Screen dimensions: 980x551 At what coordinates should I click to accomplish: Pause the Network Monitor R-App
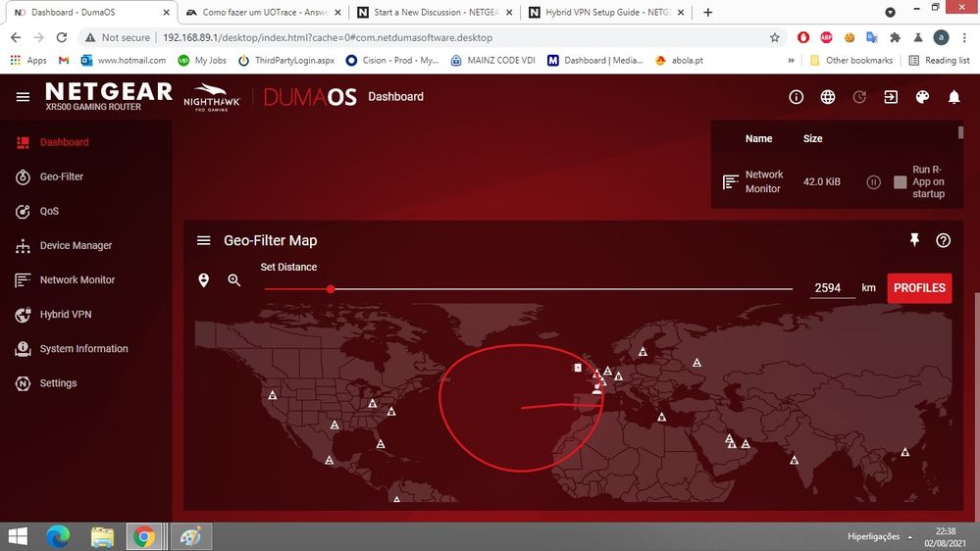pyautogui.click(x=873, y=182)
